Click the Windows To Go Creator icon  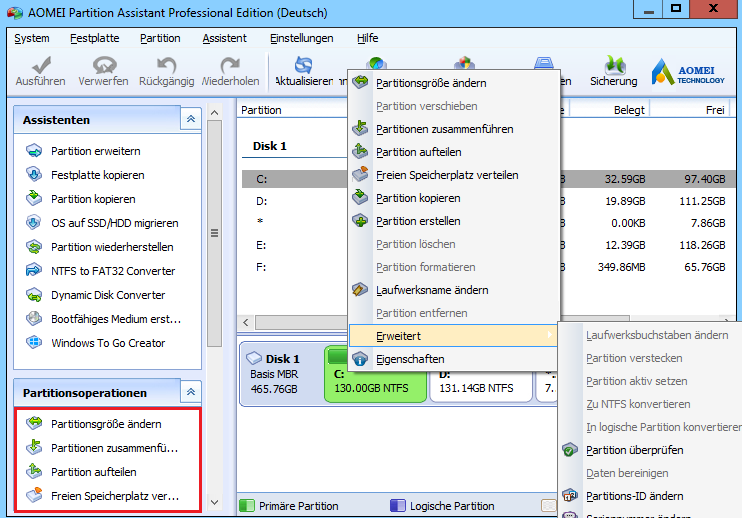[34, 342]
